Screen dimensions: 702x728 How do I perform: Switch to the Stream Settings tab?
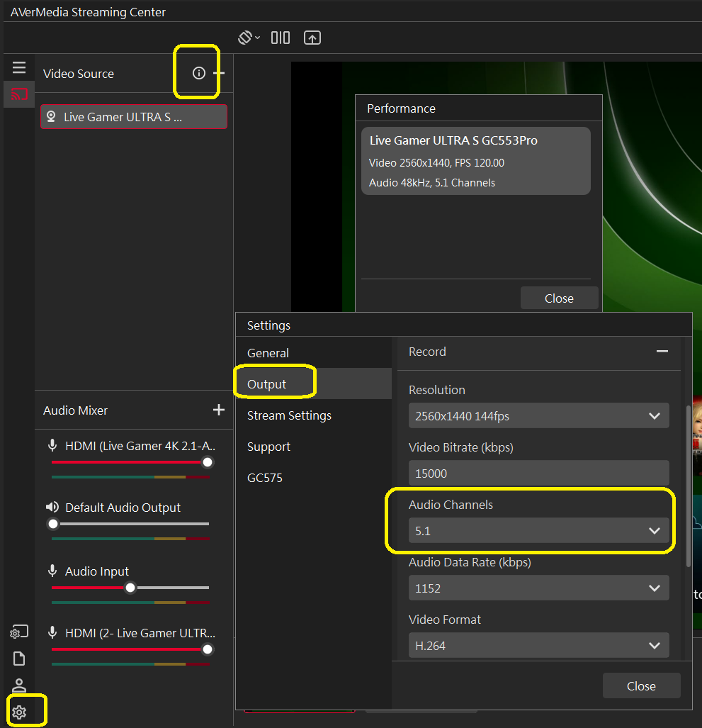[289, 415]
